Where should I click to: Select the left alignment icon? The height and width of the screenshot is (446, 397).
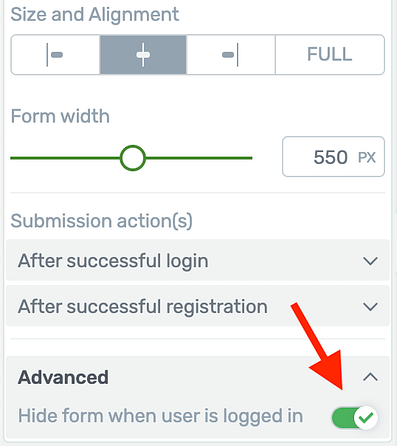click(55, 55)
